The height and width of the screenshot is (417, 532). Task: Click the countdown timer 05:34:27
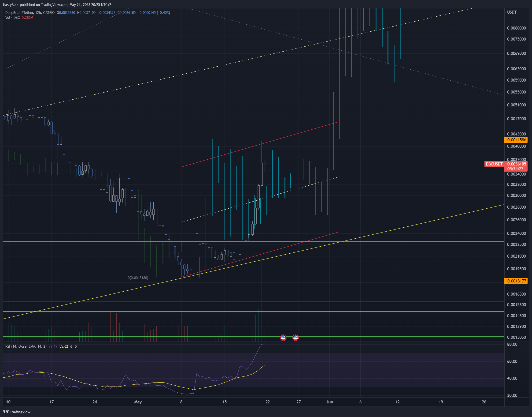(x=515, y=169)
